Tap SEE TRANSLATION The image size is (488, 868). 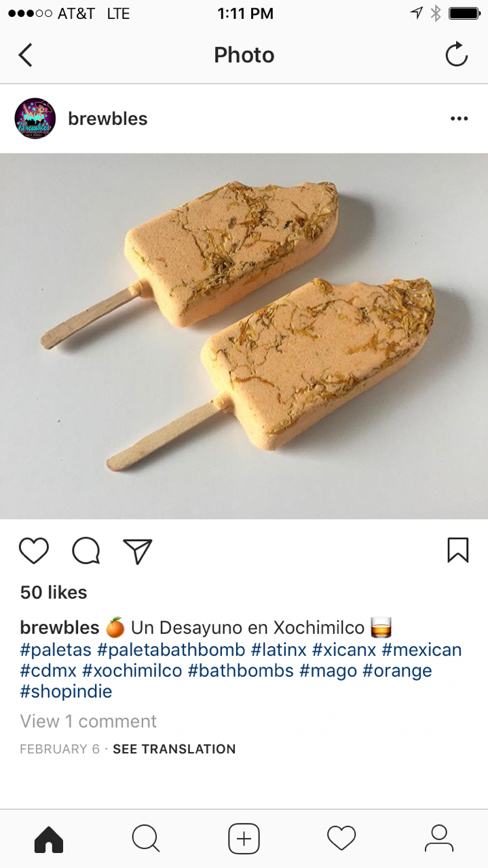point(174,749)
